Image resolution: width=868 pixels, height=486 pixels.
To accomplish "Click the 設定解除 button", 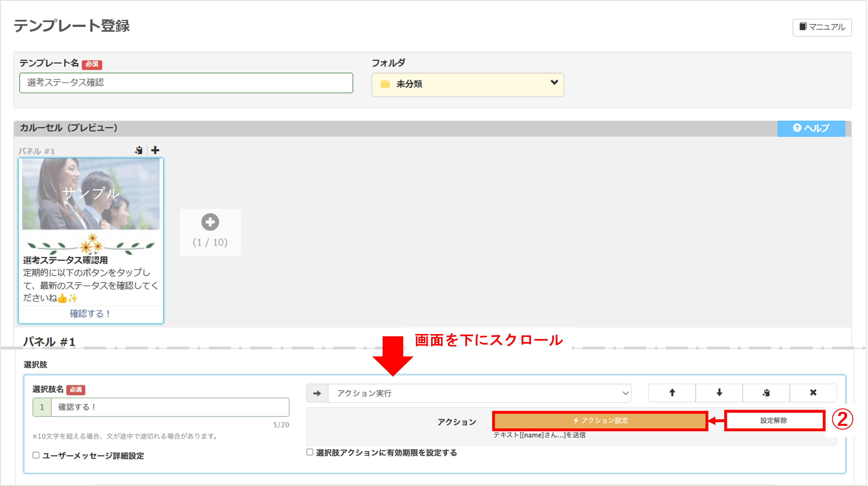I will (x=774, y=421).
